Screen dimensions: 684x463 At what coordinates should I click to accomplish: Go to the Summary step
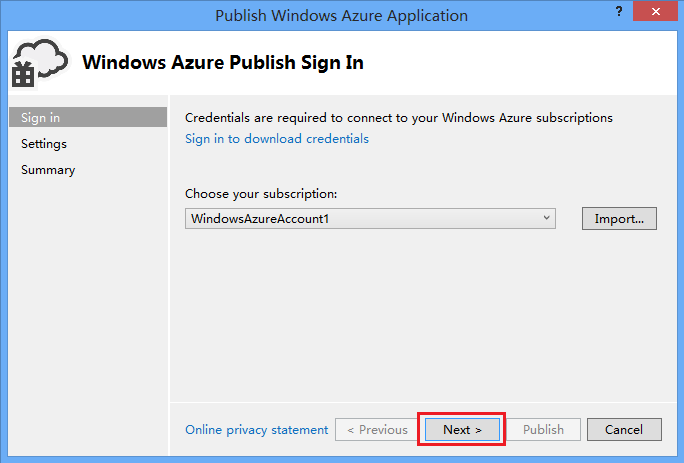48,170
